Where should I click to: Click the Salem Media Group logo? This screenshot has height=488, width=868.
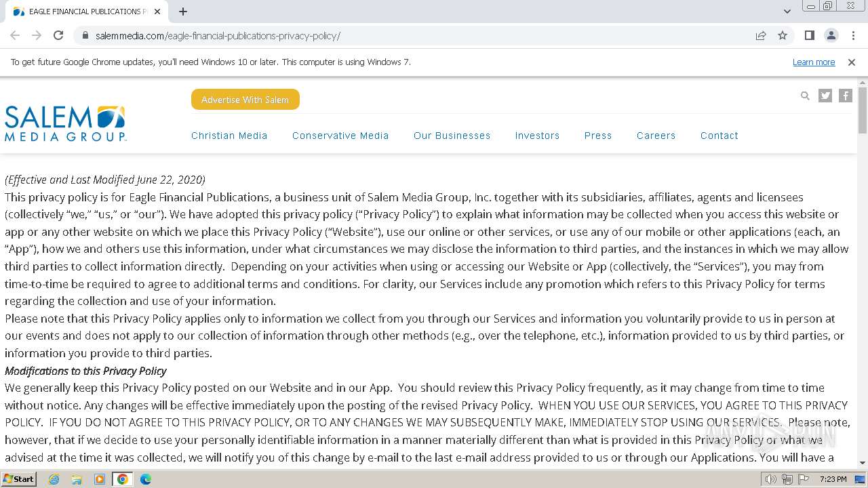point(65,123)
